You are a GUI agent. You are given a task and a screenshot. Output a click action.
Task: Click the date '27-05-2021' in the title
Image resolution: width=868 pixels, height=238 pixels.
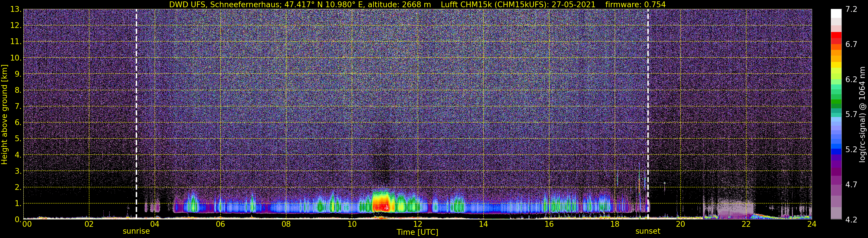(574, 4)
